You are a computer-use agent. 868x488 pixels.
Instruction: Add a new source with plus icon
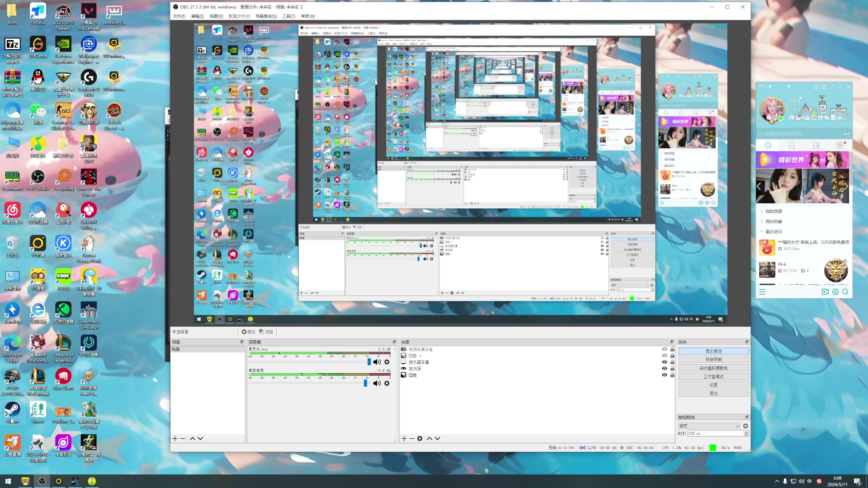coord(404,438)
